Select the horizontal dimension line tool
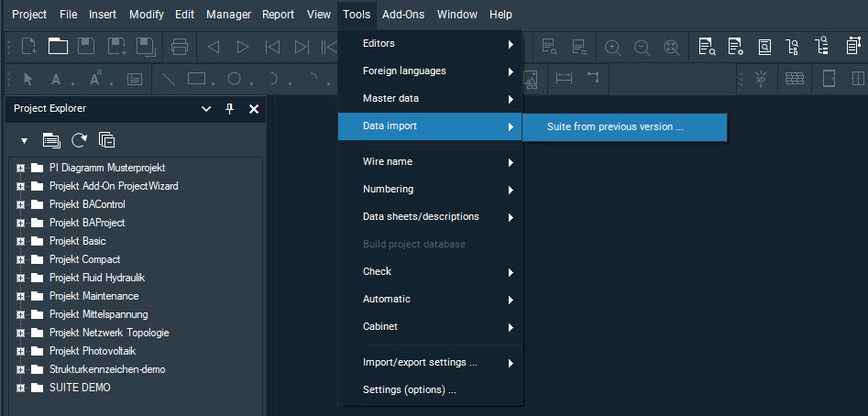 coord(564,79)
